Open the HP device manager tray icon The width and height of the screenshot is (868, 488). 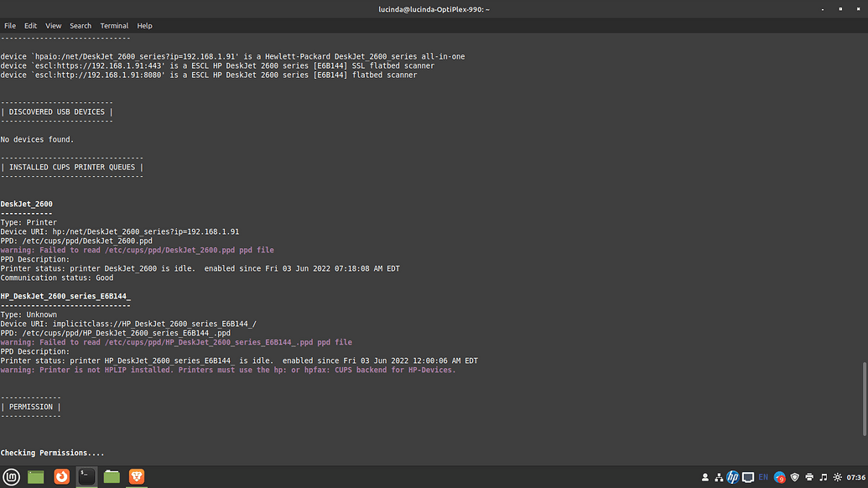[x=733, y=477]
